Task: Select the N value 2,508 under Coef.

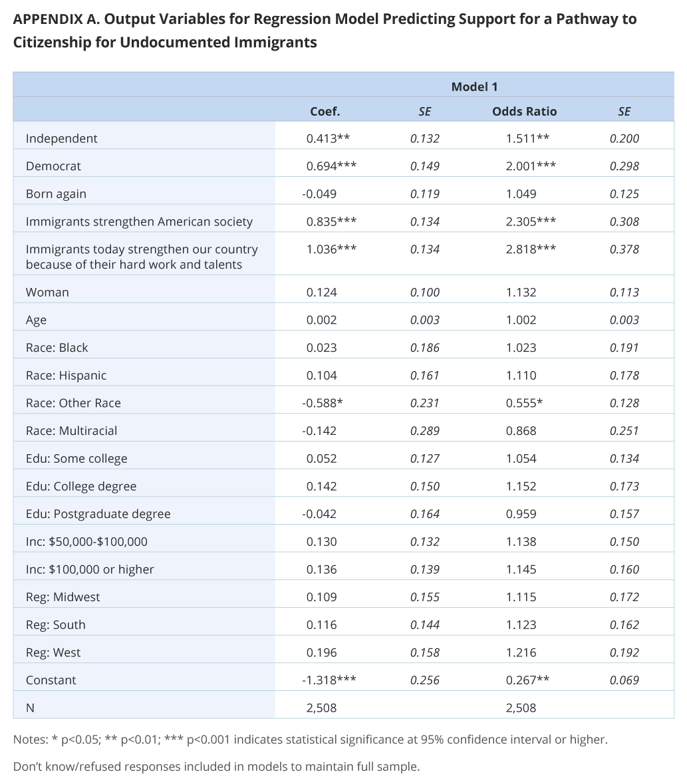Action: [321, 708]
